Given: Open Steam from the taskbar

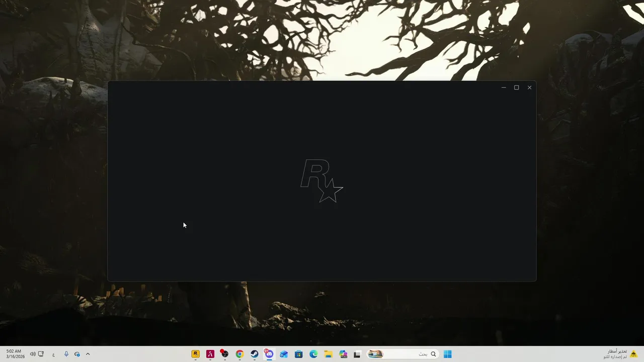Looking at the screenshot, I should tap(255, 354).
